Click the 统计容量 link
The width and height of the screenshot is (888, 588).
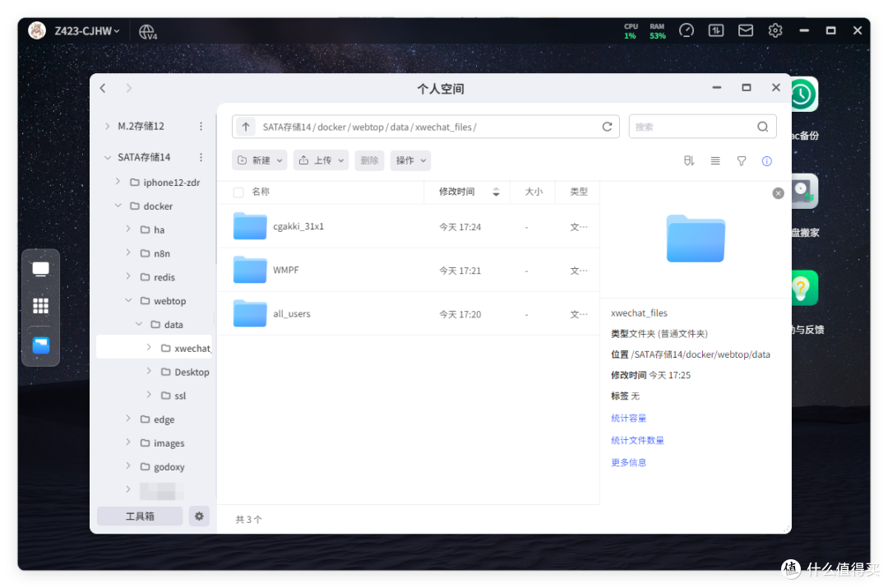(628, 418)
